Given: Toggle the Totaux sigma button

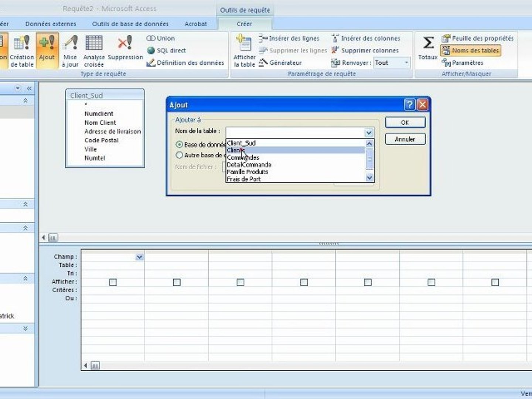Looking at the screenshot, I should tap(428, 48).
